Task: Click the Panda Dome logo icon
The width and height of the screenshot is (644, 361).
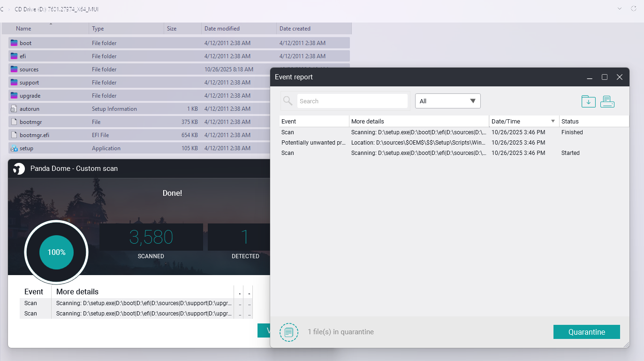Action: tap(19, 169)
